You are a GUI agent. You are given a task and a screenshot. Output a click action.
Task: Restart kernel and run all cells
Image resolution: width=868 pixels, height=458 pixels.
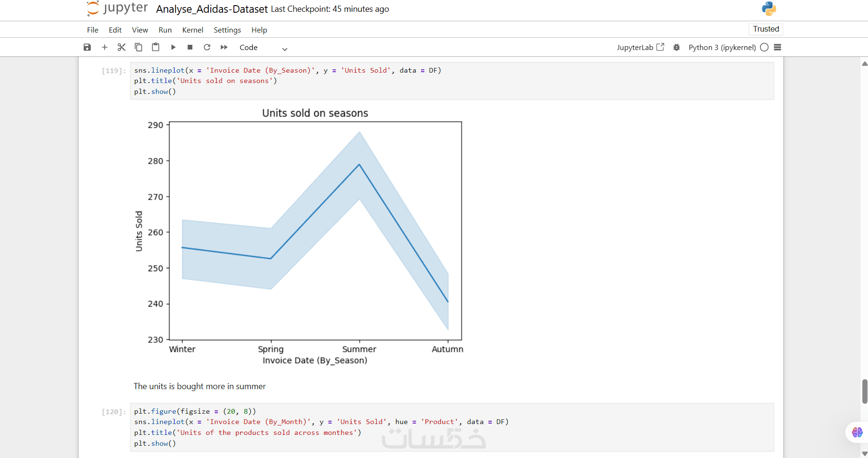click(x=224, y=47)
